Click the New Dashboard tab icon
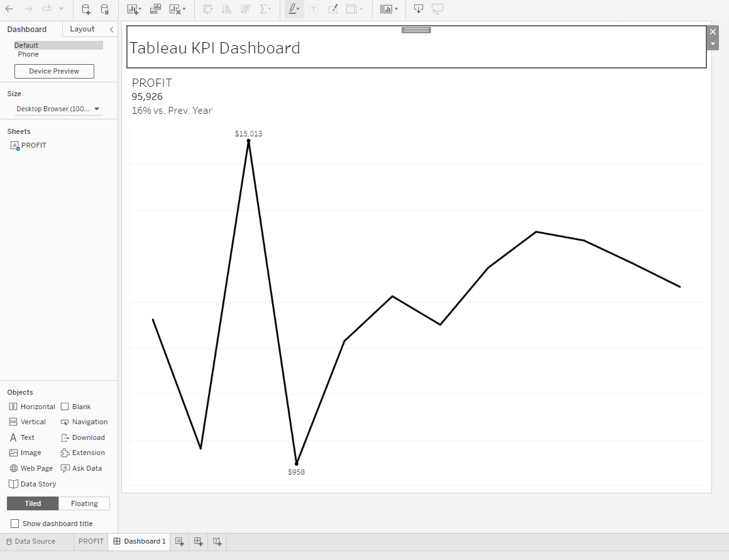Viewport: 729px width, 560px height. 199,541
